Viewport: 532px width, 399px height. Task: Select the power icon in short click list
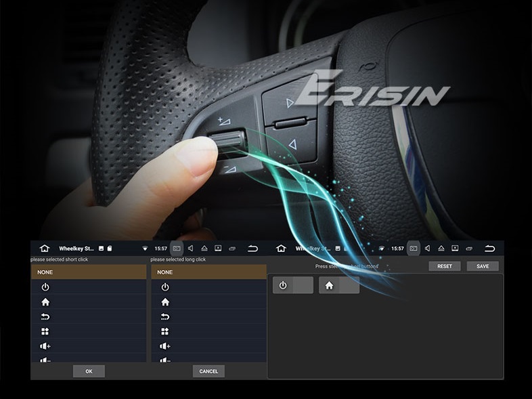pyautogui.click(x=45, y=287)
